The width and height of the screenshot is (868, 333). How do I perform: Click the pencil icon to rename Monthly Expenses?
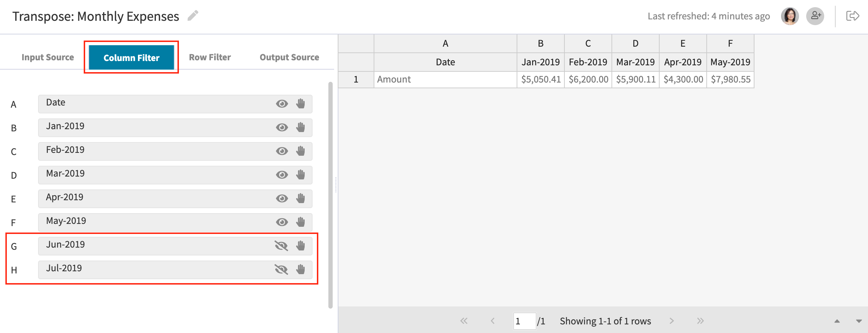pos(193,16)
